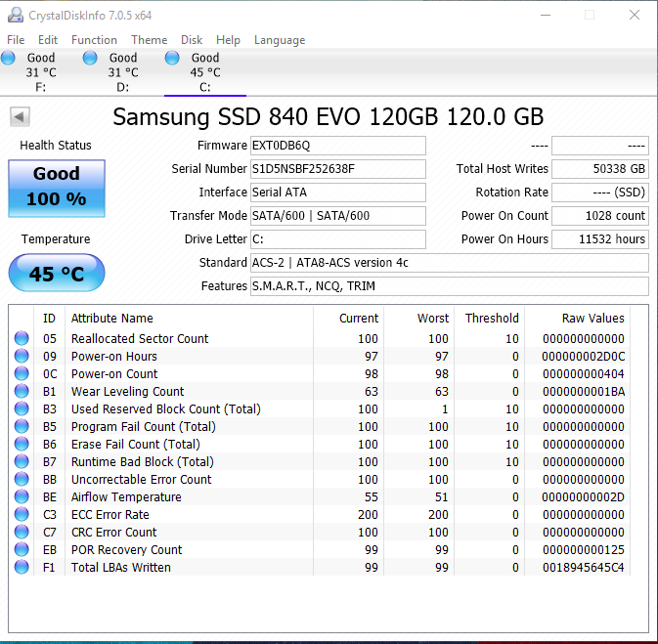Open the Disk menu
The image size is (658, 644).
tap(192, 40)
